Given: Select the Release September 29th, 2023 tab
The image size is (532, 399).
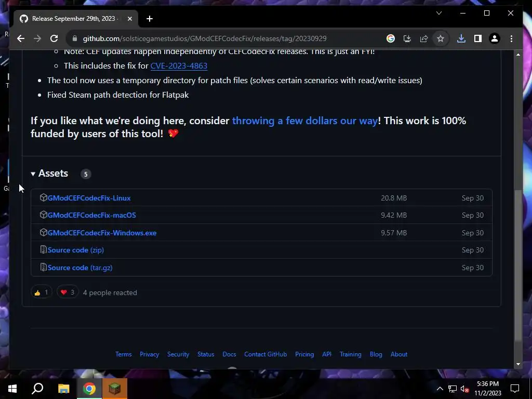Looking at the screenshot, I should (76, 19).
